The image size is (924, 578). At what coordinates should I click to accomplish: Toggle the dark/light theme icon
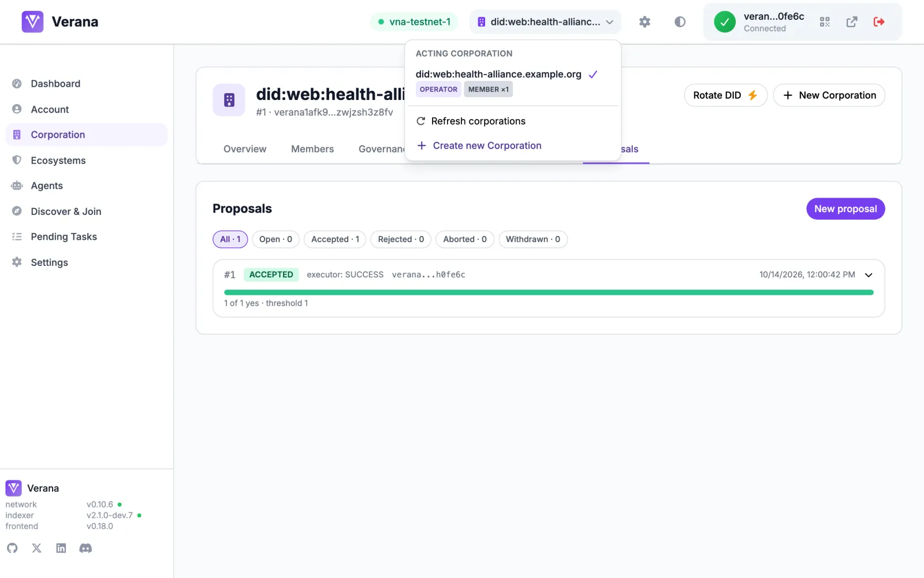click(x=680, y=22)
